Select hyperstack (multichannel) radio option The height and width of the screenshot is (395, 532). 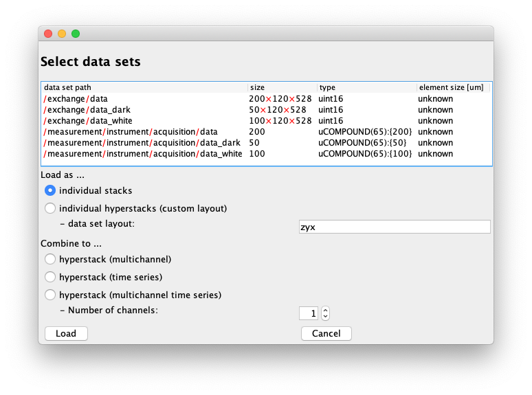pos(50,259)
